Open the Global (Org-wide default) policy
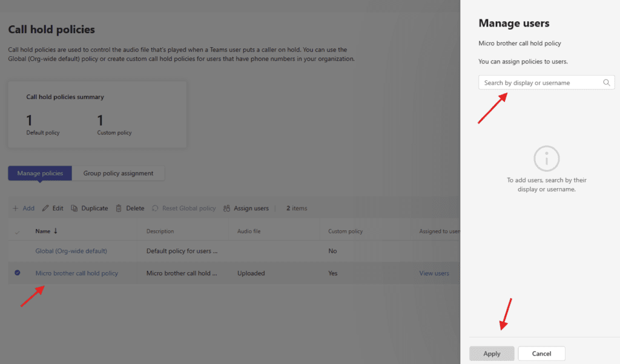620x364 pixels. coord(71,251)
